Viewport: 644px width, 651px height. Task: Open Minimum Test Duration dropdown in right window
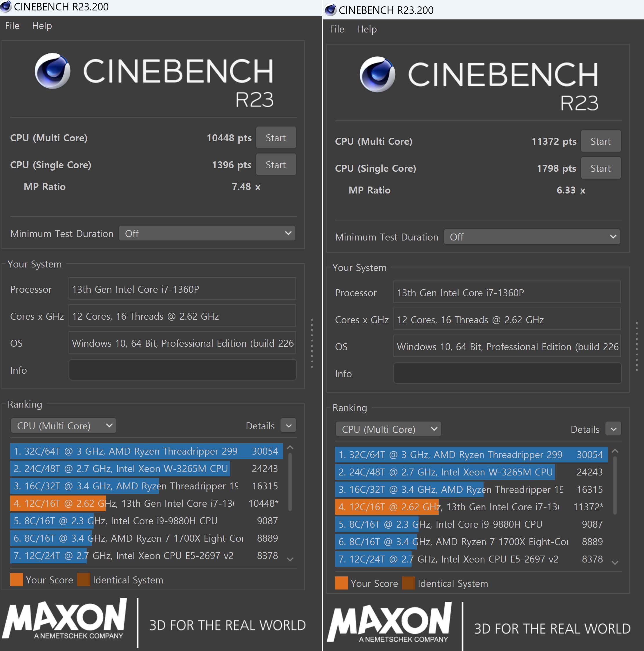pos(532,236)
